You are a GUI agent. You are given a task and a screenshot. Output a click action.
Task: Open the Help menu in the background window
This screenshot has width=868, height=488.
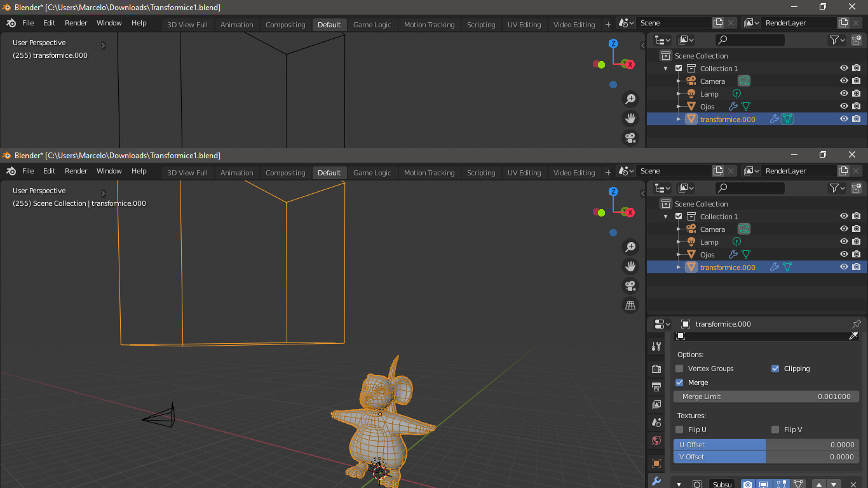(x=139, y=23)
